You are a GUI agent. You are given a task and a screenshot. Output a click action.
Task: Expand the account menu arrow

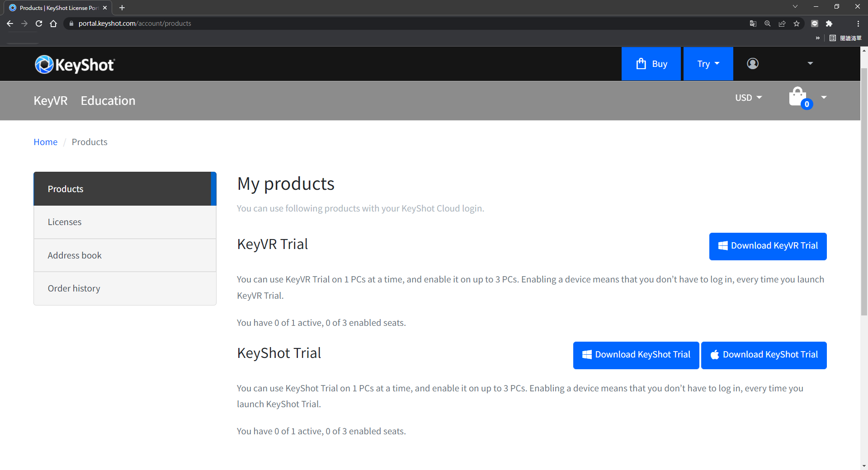[x=810, y=63]
